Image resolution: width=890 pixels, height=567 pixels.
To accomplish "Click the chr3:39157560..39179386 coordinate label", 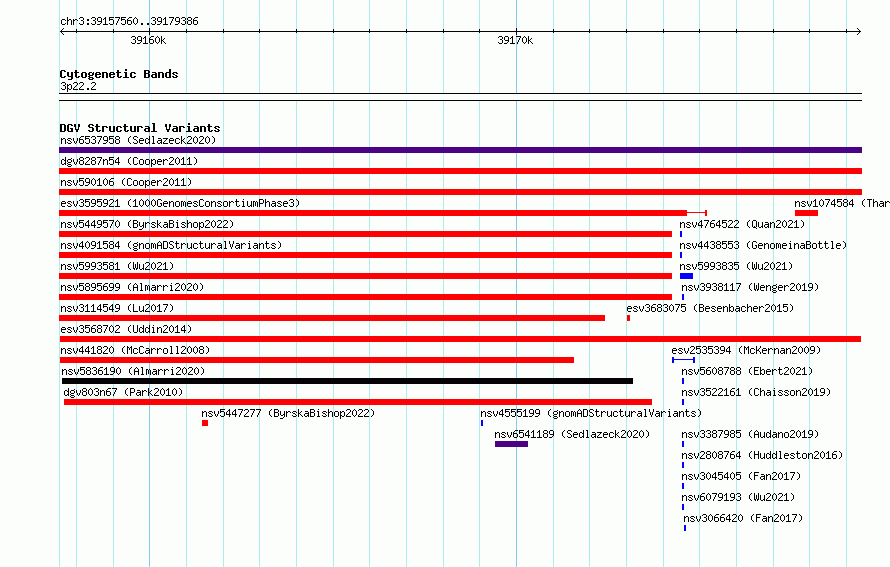I will coord(129,21).
